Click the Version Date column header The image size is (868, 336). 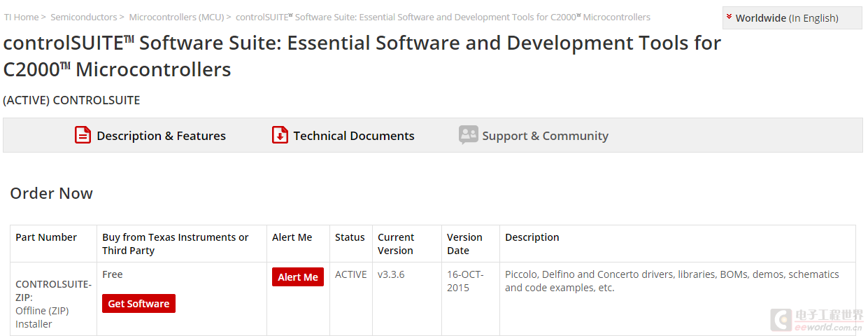(x=464, y=244)
